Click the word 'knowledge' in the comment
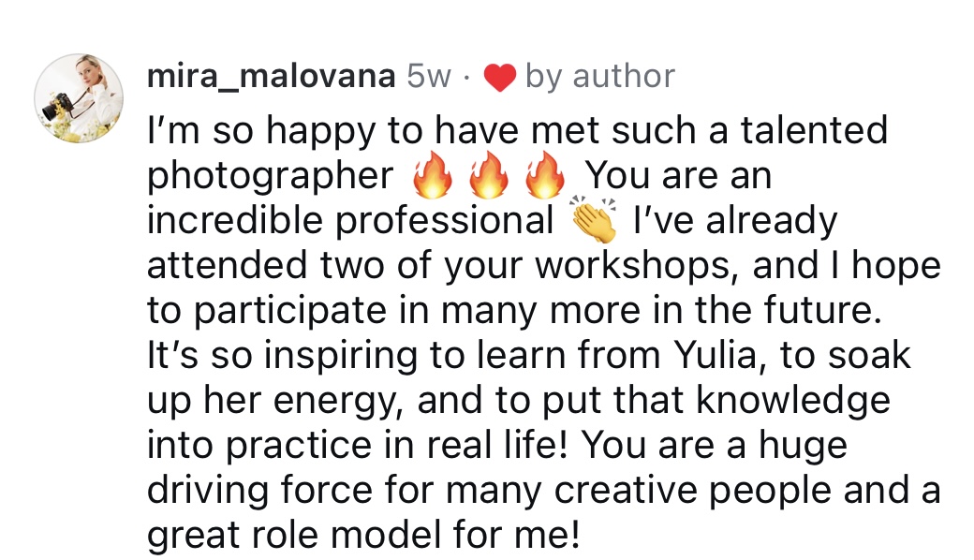The width and height of the screenshot is (974, 560). (784, 401)
